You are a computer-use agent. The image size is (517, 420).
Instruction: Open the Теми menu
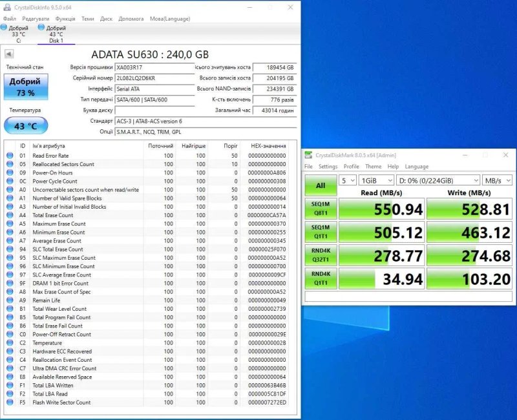click(x=88, y=19)
